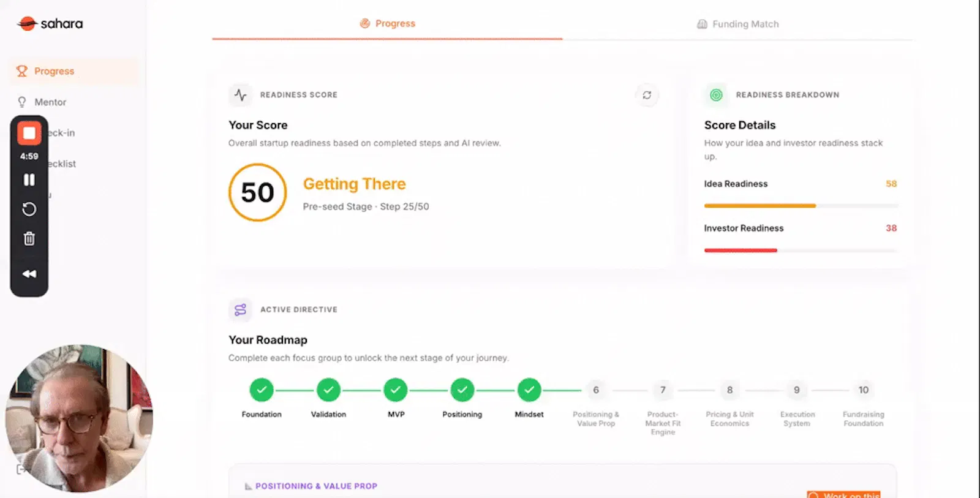Stop the screen recording with the red button
The height and width of the screenshot is (498, 980).
29,133
